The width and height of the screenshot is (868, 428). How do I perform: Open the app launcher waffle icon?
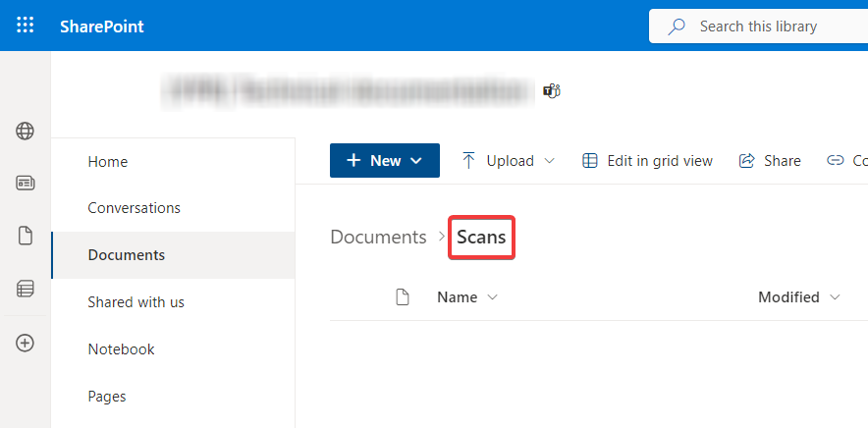tap(26, 26)
